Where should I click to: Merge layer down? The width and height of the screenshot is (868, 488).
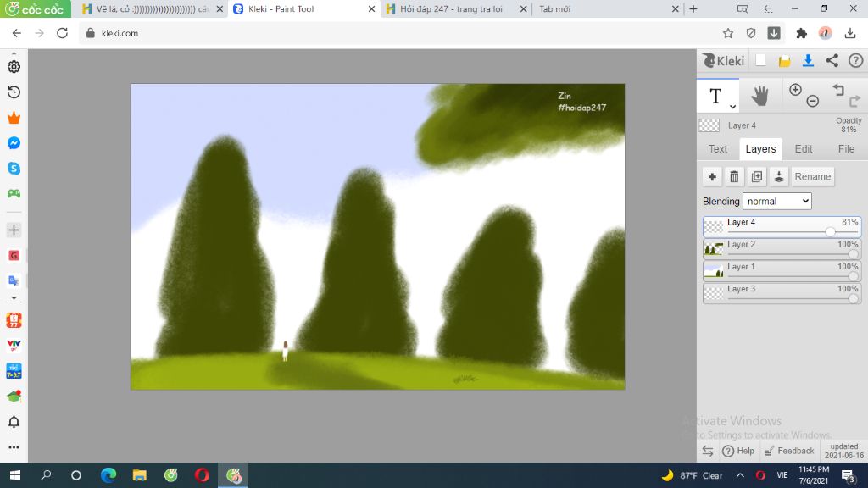[779, 176]
